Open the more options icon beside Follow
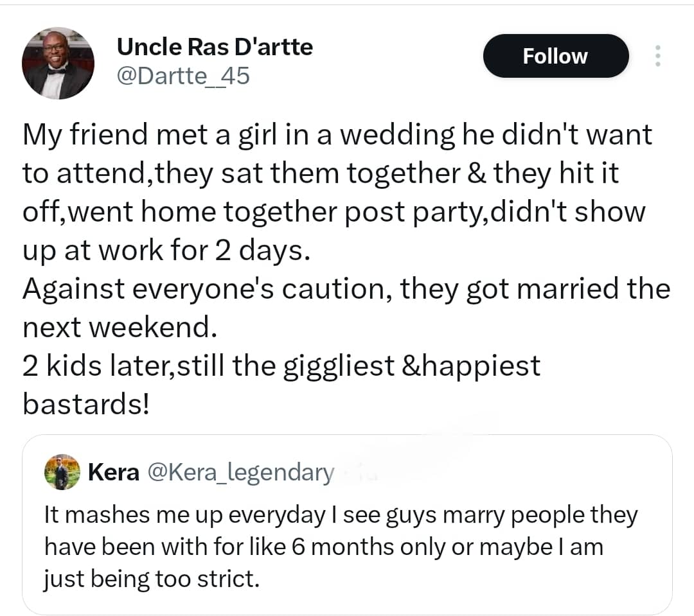This screenshot has width=694, height=616. tap(658, 56)
